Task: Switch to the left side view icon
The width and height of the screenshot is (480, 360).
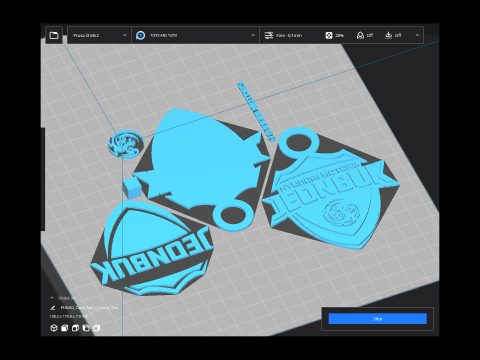Action: (x=86, y=328)
